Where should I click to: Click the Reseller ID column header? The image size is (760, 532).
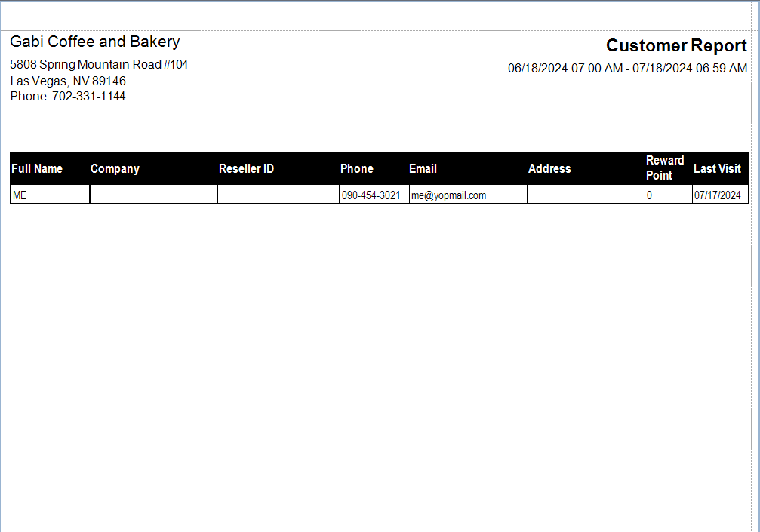coord(246,169)
